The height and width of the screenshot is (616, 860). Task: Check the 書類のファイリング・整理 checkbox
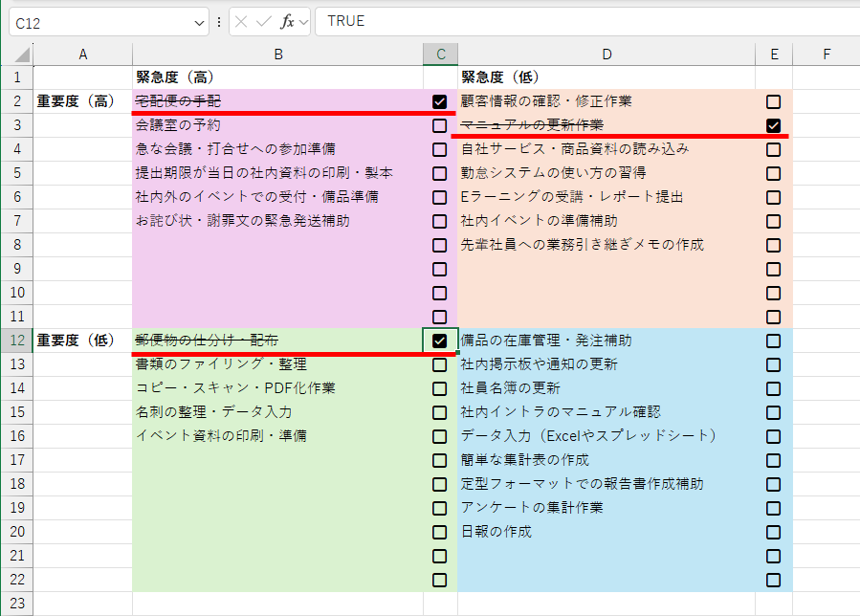pos(438,364)
